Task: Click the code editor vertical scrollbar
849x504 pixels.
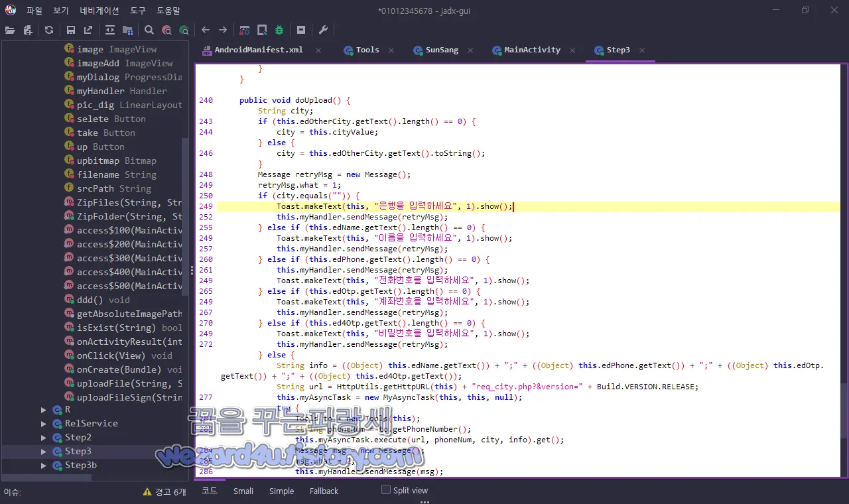Action: coord(844,410)
